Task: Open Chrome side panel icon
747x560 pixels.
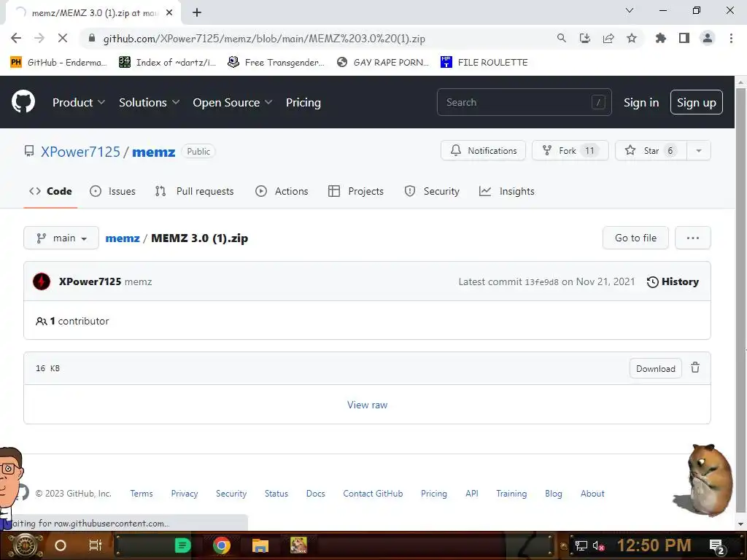Action: 684,38
